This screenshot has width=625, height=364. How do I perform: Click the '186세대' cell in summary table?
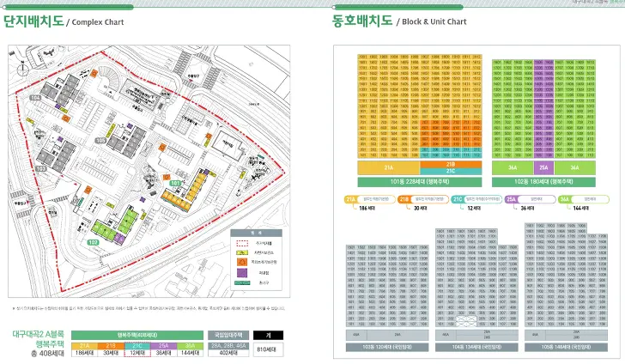point(84,353)
